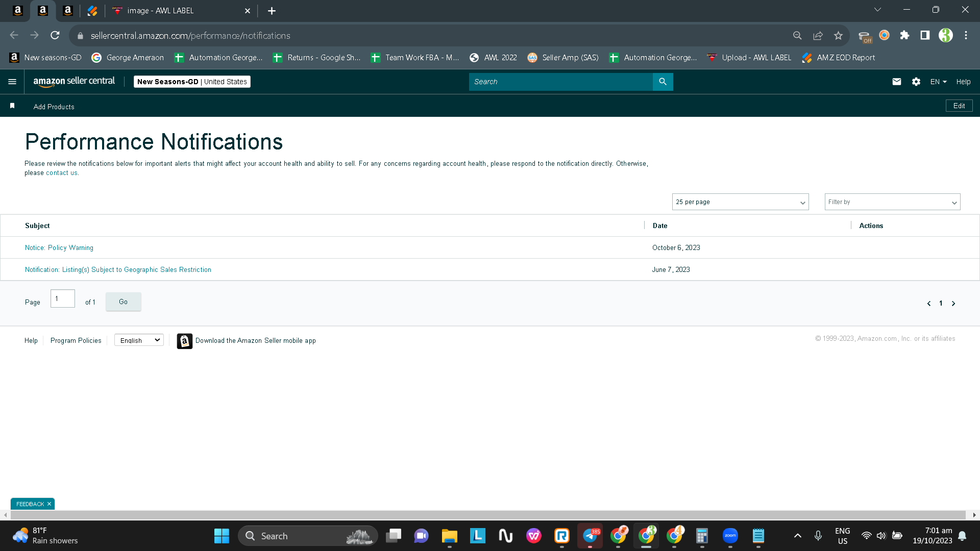Go to the previous page arrow
980x551 pixels.
(x=928, y=304)
